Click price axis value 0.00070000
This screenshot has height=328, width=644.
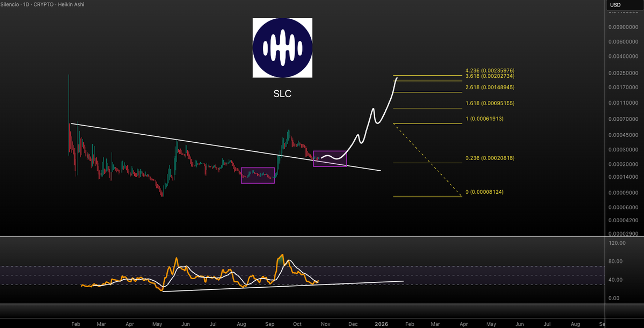624,119
